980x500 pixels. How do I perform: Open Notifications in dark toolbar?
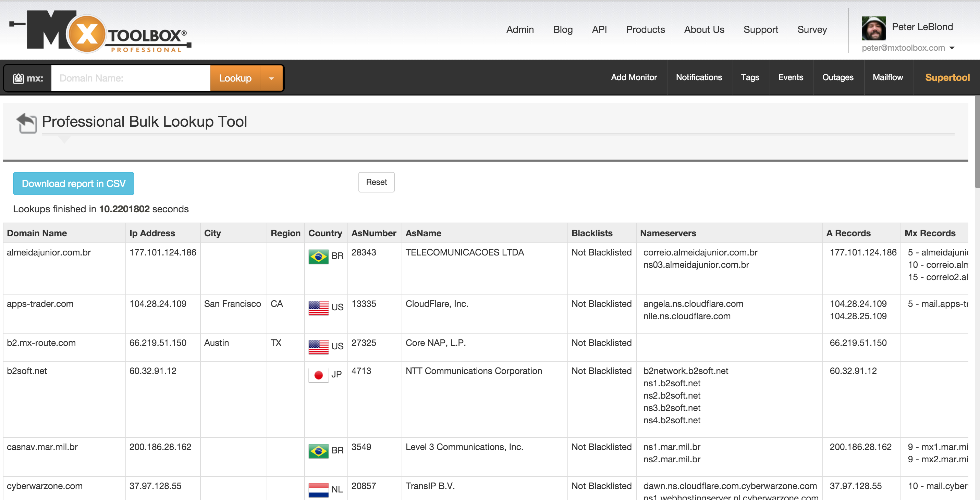click(699, 77)
